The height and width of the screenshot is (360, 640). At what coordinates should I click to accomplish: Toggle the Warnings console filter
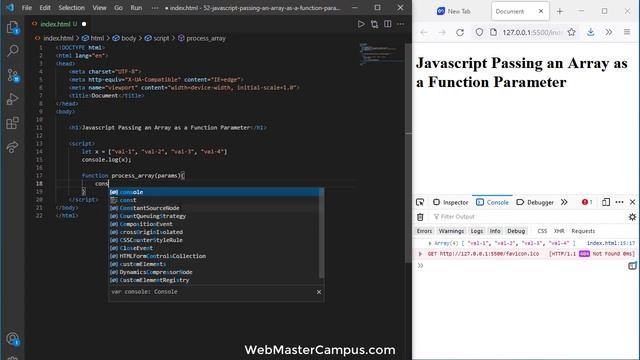point(451,231)
